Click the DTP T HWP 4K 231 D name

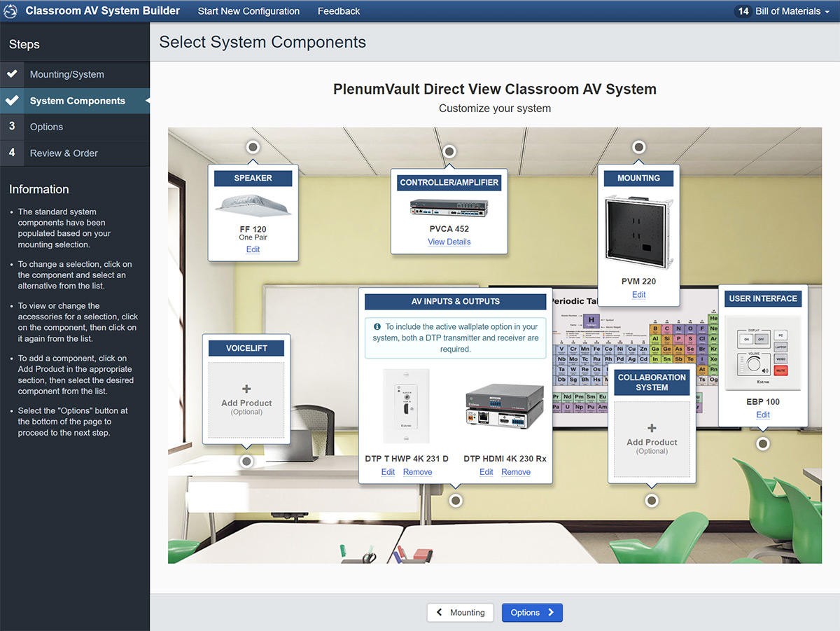(x=407, y=459)
